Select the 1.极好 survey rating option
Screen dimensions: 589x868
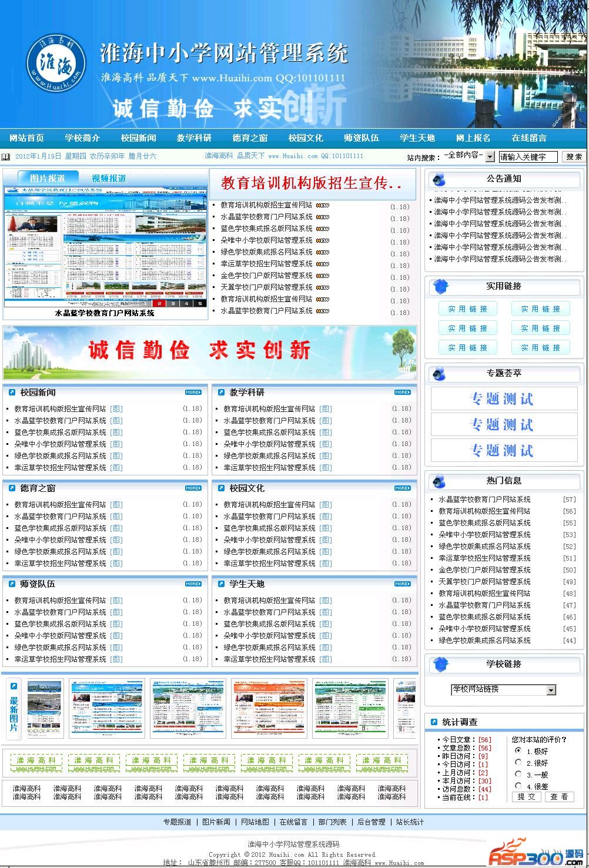tap(518, 750)
